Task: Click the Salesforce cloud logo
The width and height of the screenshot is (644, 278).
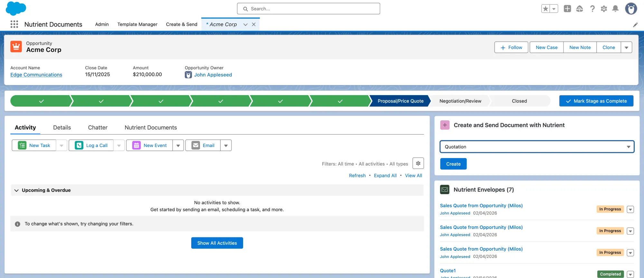Action: click(16, 8)
